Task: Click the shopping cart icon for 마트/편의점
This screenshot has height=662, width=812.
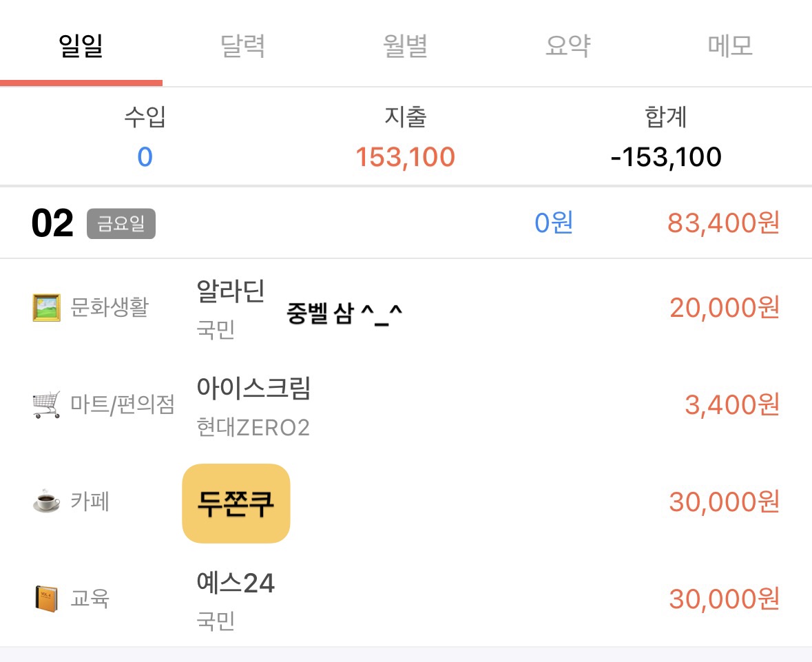Action: tap(47, 404)
